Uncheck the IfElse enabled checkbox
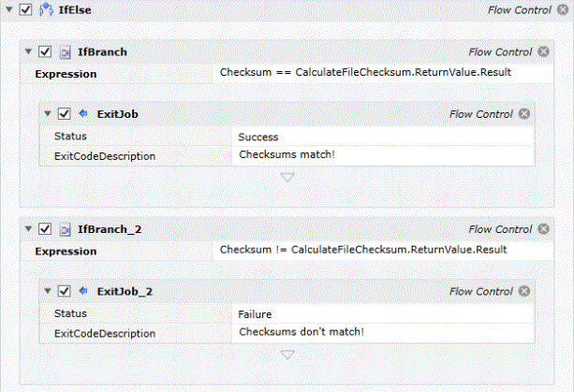 [25, 9]
